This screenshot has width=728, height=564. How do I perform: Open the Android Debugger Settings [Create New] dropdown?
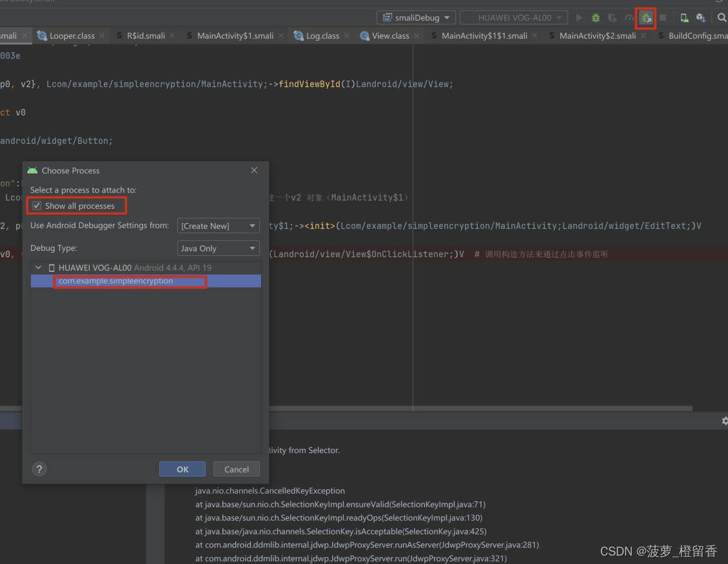click(218, 226)
